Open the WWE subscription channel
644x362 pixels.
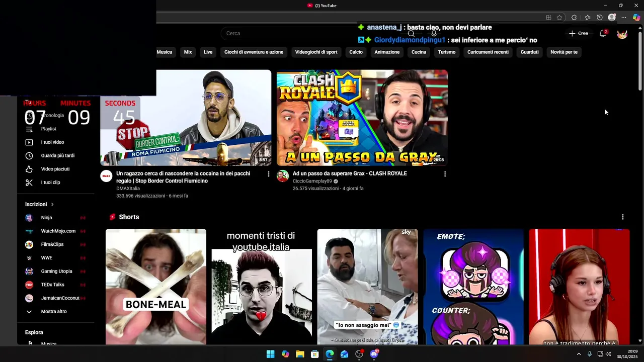[x=55, y=258]
